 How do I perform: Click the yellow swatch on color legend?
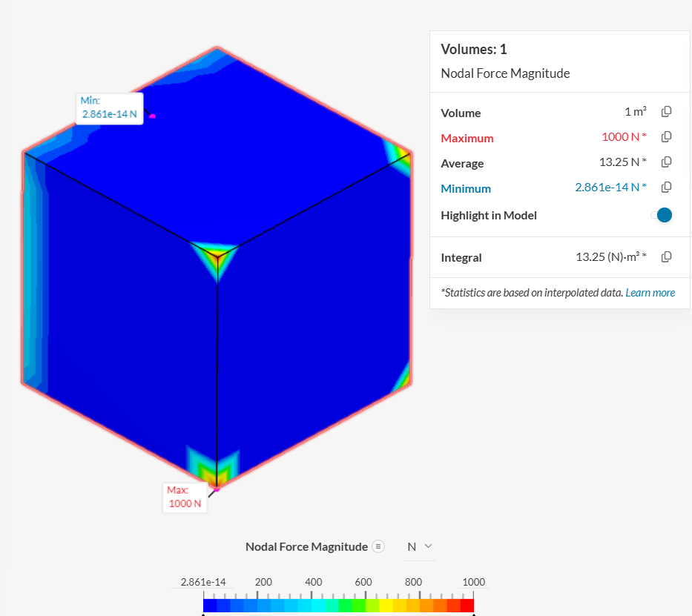coord(386,606)
